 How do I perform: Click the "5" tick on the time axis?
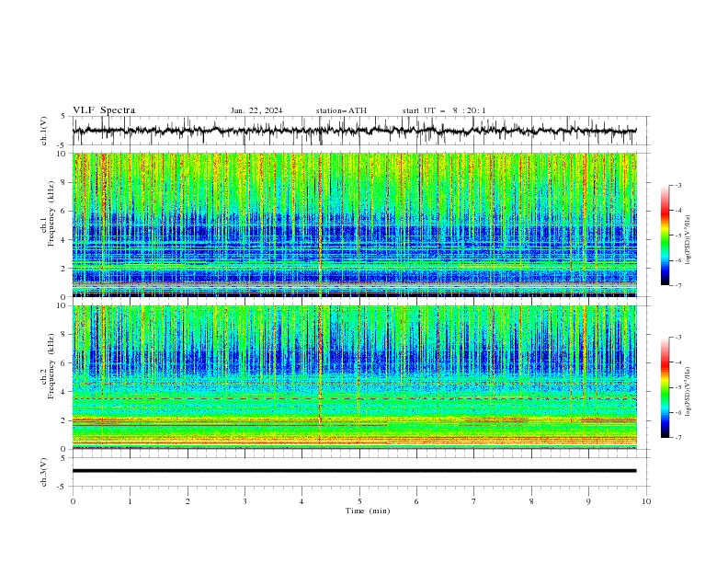click(359, 501)
